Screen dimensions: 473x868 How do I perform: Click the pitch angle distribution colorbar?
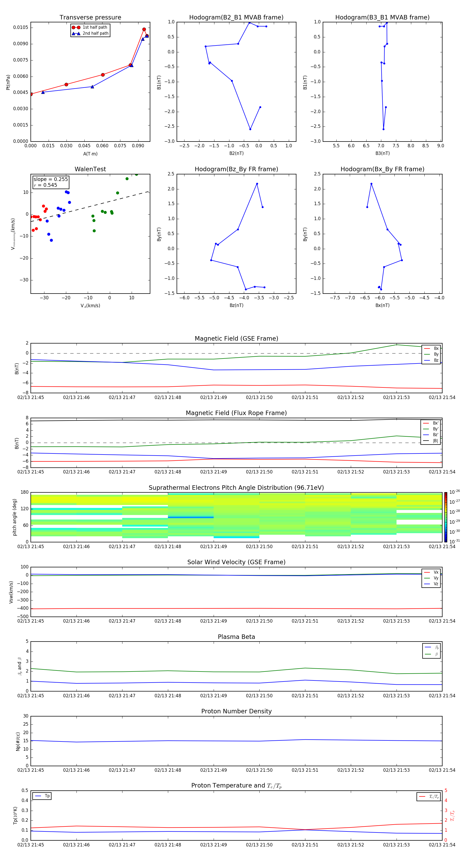[446, 517]
